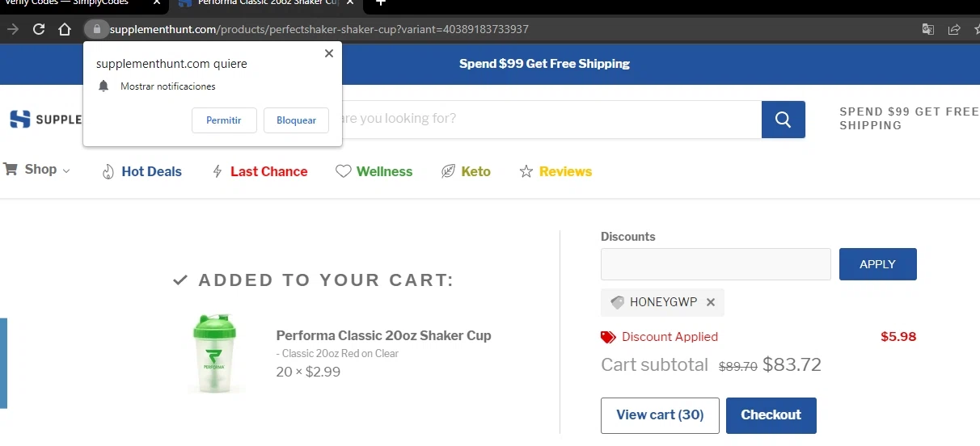Remove the HONEYGWP discount code
The image size is (980, 446).
pos(711,302)
